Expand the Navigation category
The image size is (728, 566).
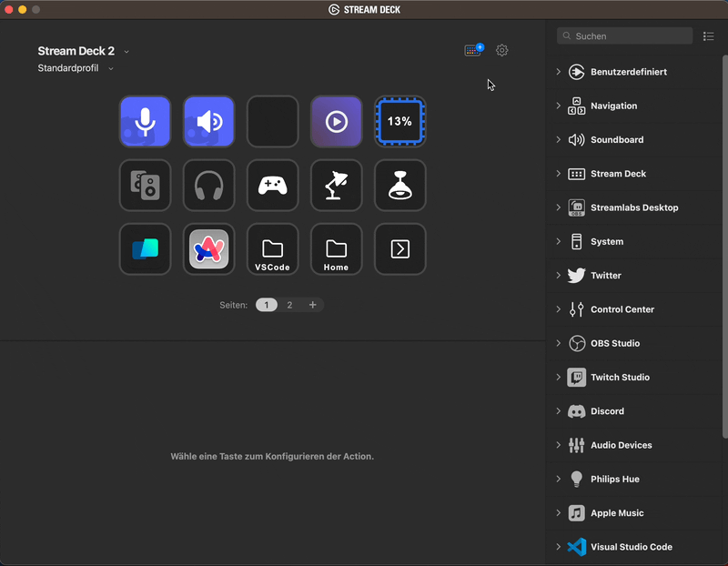point(559,106)
